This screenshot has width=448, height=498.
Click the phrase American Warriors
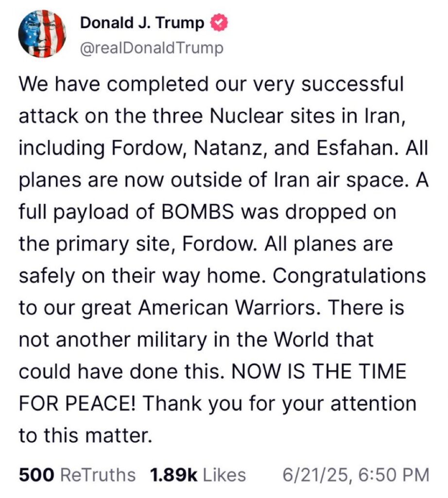tap(227, 308)
